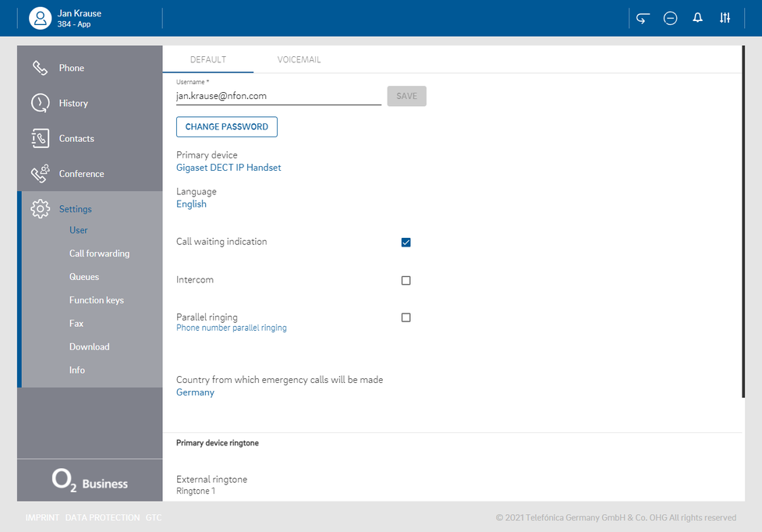This screenshot has width=762, height=532.
Task: Click the Phone handset icon in sidebar
Action: 40,68
